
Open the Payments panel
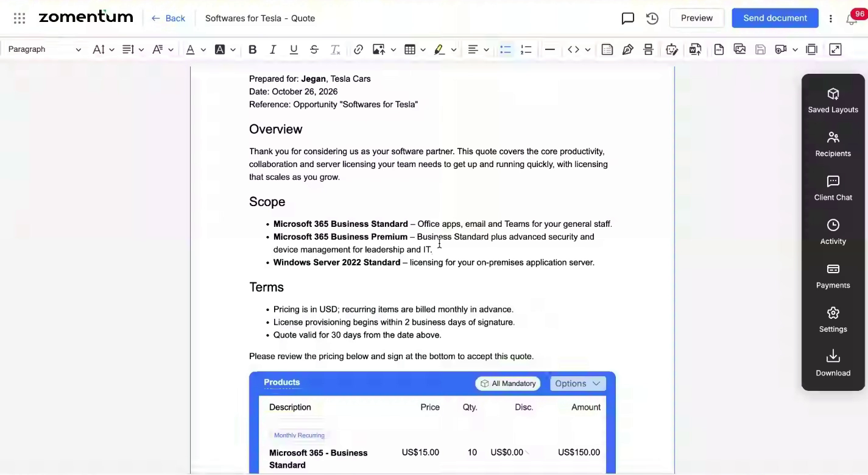pos(833,276)
